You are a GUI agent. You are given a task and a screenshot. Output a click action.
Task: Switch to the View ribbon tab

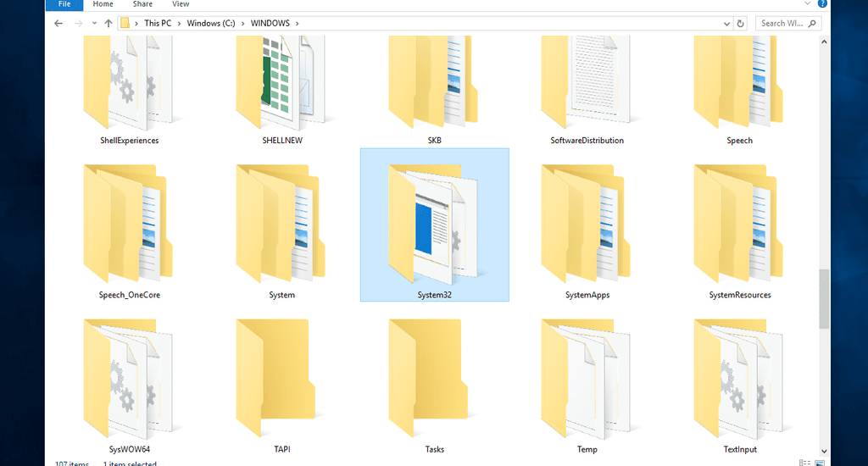pos(181,4)
